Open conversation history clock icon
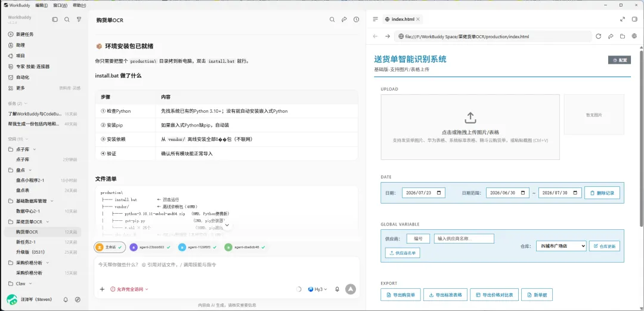Screen dimensions: 644x311 357,19
